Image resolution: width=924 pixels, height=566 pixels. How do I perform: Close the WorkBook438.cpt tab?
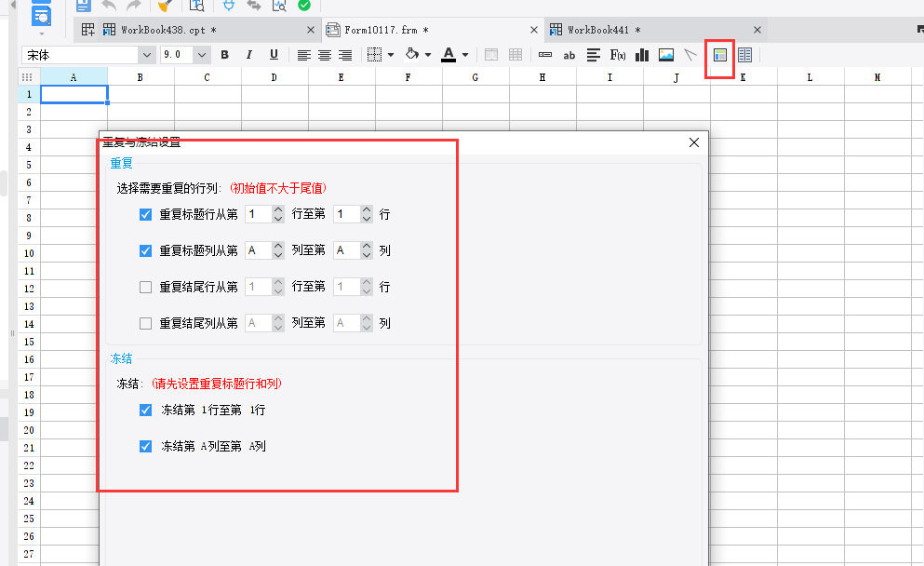click(311, 30)
